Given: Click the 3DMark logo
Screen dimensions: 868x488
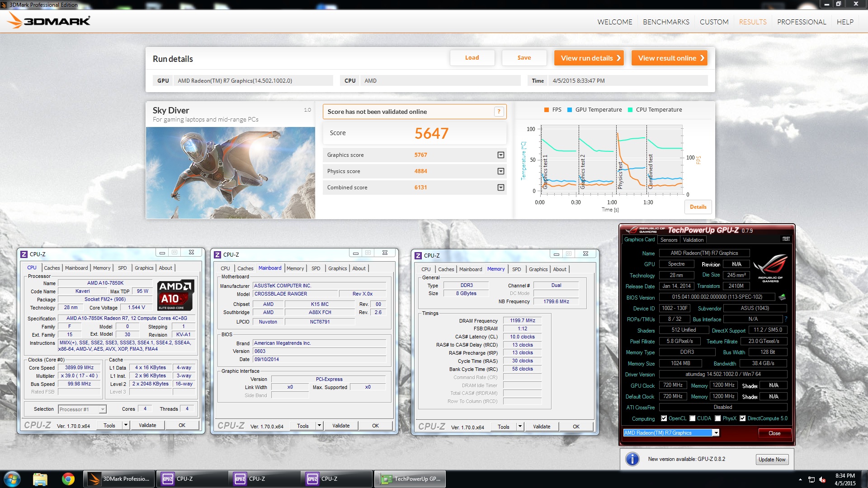Looking at the screenshot, I should point(49,20).
